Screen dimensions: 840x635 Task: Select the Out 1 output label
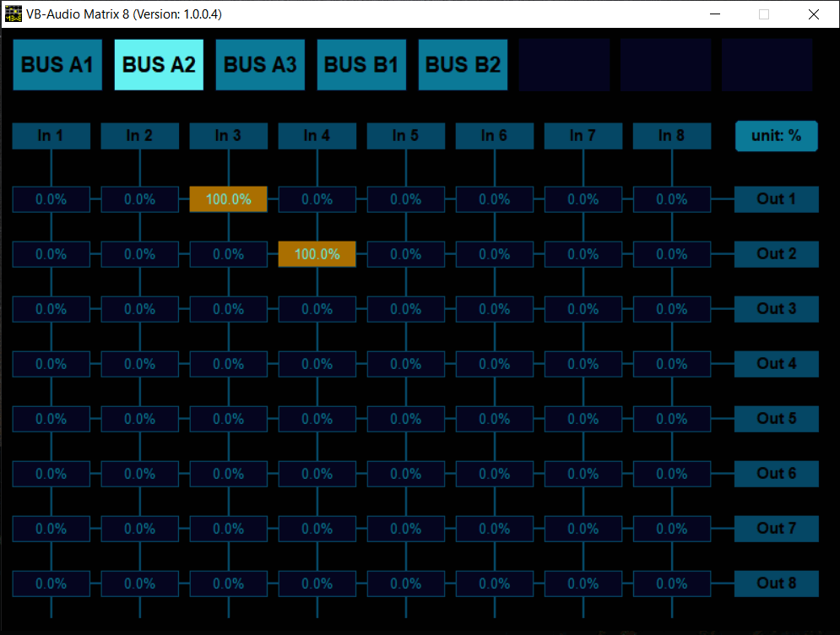click(x=776, y=199)
